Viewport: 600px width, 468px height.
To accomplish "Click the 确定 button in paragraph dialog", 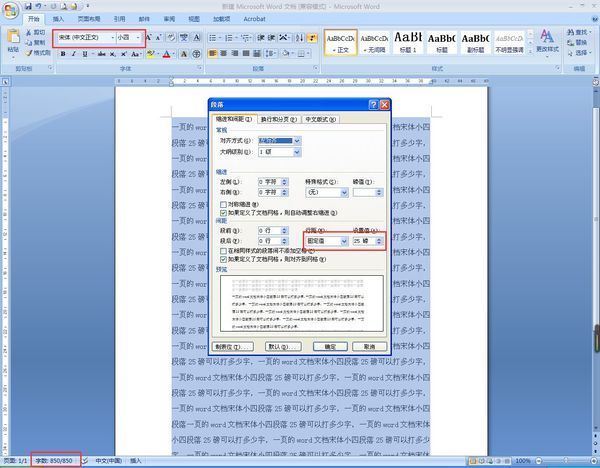I will (330, 346).
